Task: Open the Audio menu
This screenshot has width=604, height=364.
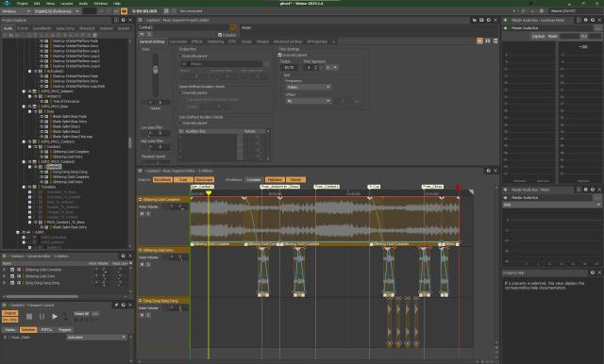Action: 83,4
